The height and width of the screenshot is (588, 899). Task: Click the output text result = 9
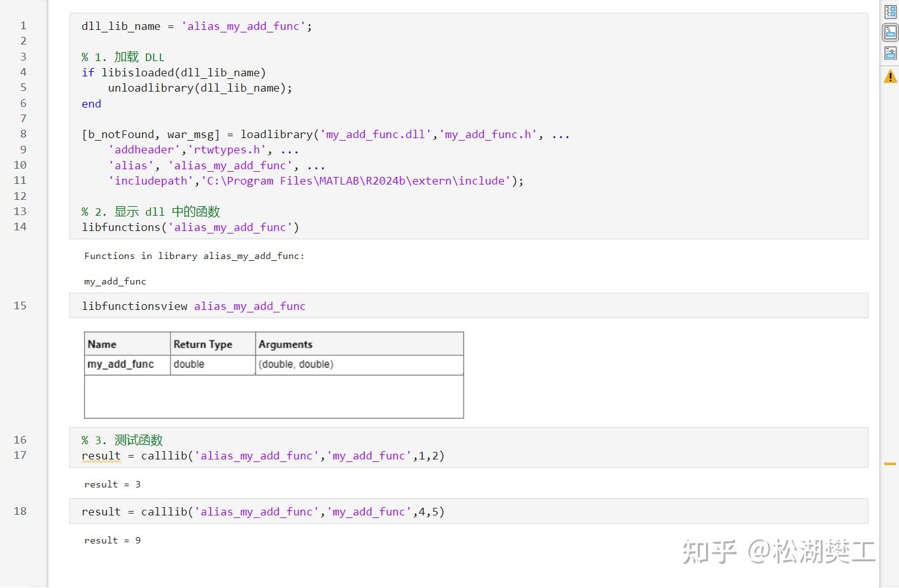tap(113, 540)
